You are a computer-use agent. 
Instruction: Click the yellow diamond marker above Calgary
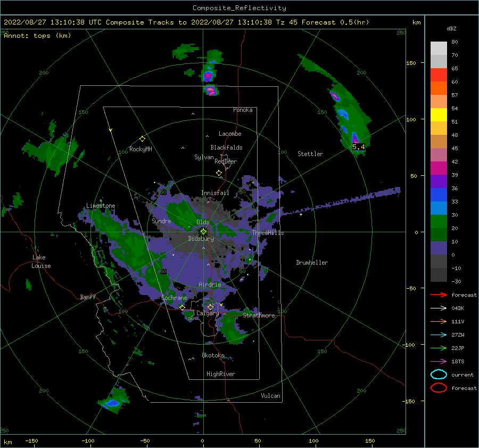(210, 307)
